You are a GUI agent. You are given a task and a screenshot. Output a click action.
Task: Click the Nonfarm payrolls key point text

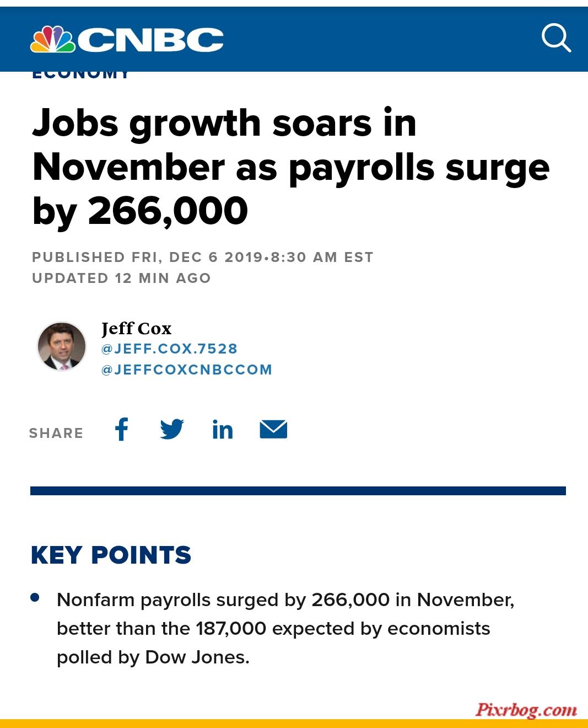tap(285, 628)
